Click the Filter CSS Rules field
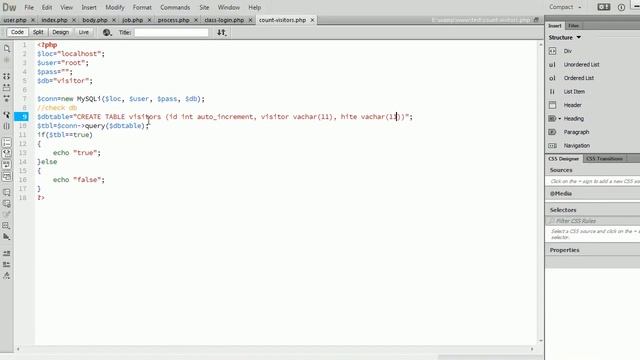 click(593, 221)
